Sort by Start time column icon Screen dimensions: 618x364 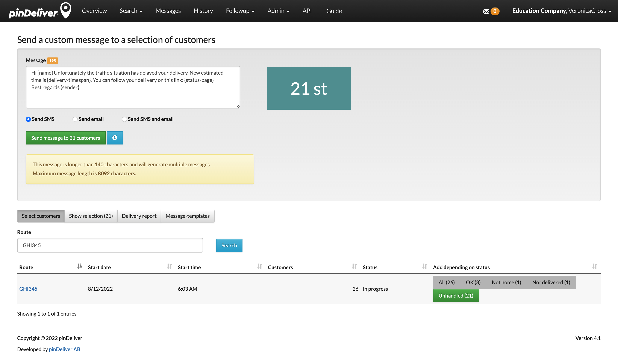pos(259,266)
